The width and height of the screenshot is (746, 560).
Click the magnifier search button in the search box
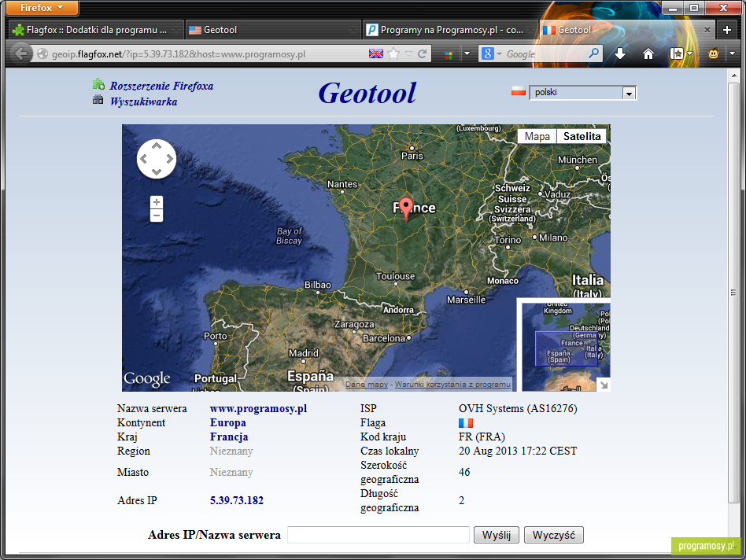593,53
